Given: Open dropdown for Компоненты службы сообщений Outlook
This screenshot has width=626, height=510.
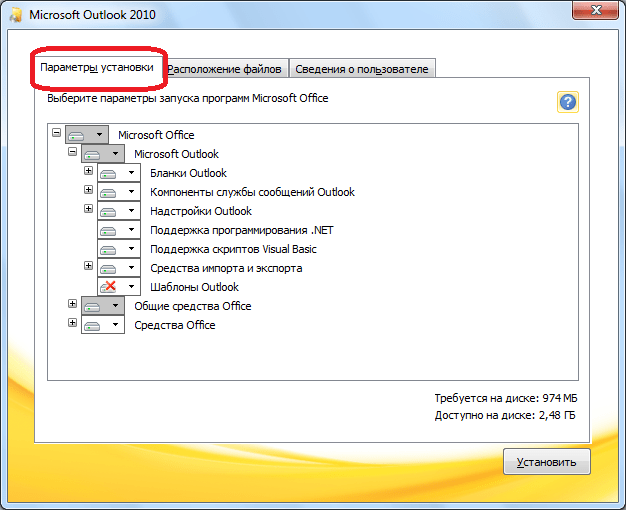Looking at the screenshot, I should pos(119,192).
